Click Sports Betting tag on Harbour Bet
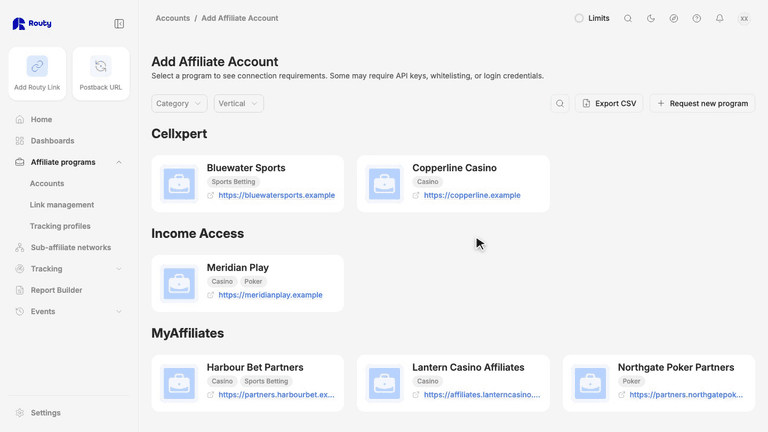The image size is (768, 432). [x=266, y=381]
